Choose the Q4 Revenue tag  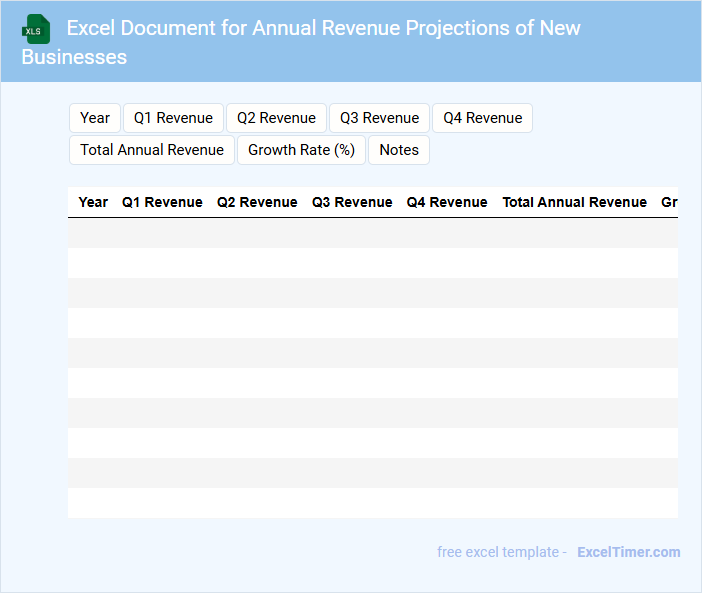point(482,118)
